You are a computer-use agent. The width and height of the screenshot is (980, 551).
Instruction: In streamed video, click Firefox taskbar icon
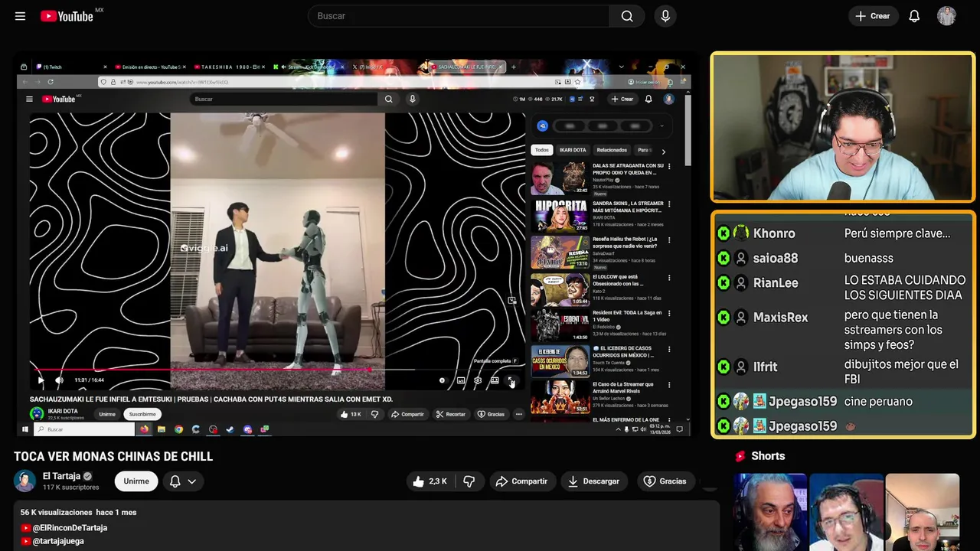pos(145,429)
